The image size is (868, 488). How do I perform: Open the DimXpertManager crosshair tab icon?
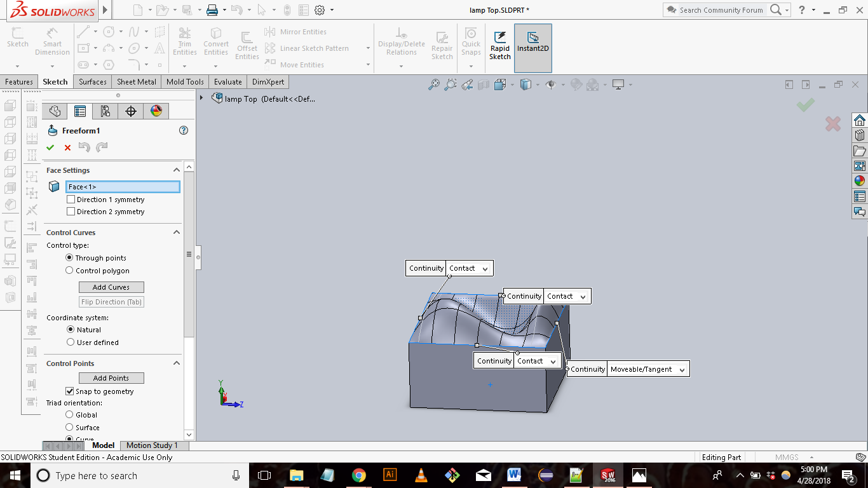(x=131, y=111)
